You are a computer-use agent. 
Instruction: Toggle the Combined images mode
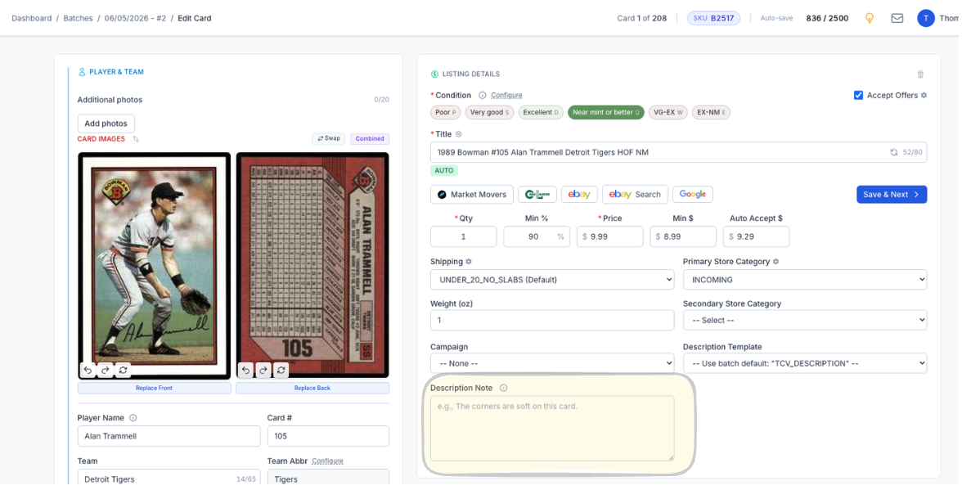coord(370,139)
